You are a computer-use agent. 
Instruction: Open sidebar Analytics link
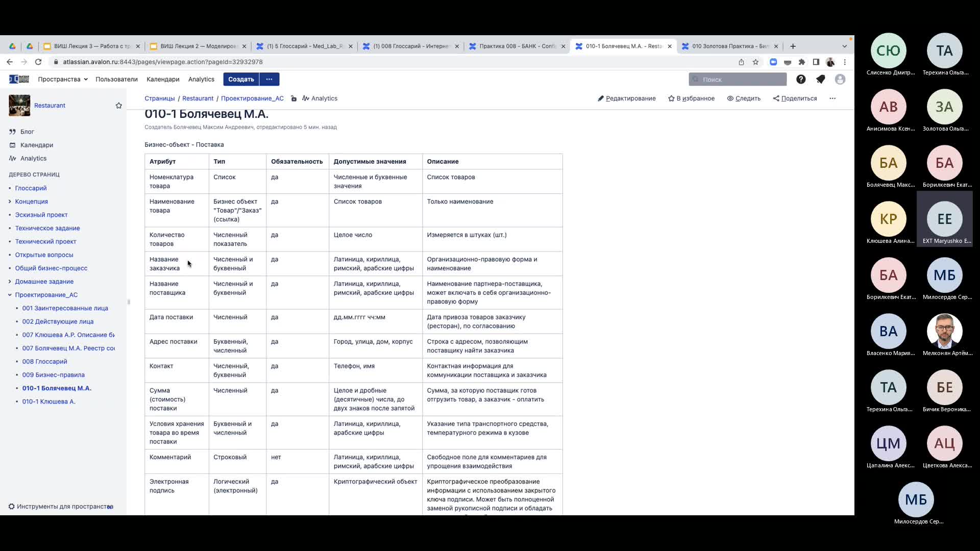click(x=33, y=158)
